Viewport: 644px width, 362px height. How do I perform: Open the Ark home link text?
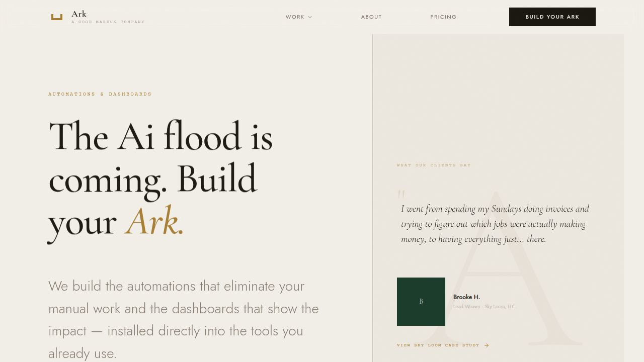[79, 14]
